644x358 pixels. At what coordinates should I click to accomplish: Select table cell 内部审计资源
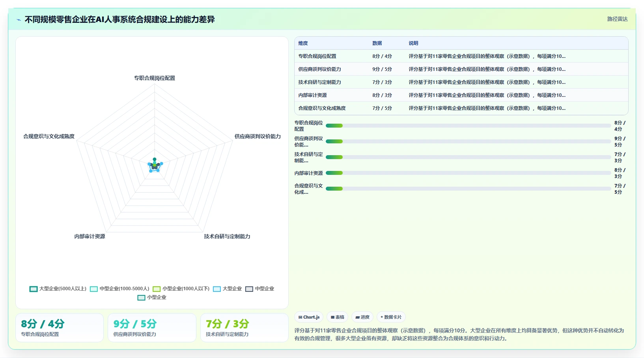pos(313,95)
